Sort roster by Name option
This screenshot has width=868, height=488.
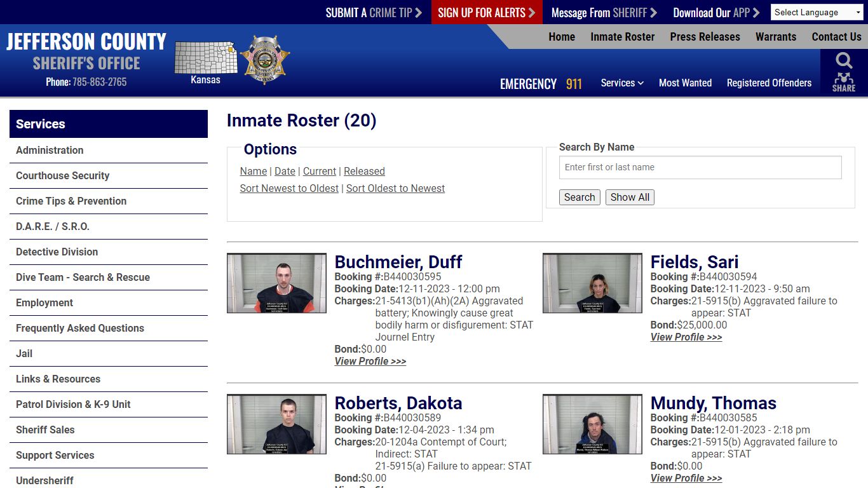[253, 171]
